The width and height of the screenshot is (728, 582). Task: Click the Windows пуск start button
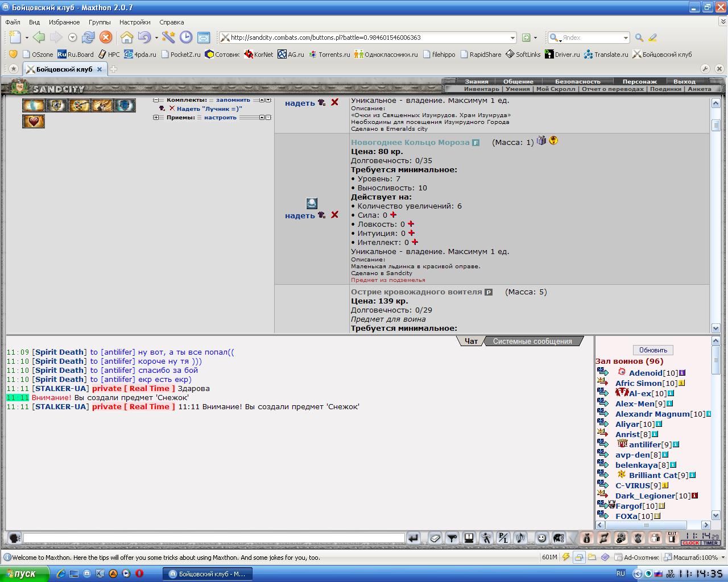tap(25, 574)
